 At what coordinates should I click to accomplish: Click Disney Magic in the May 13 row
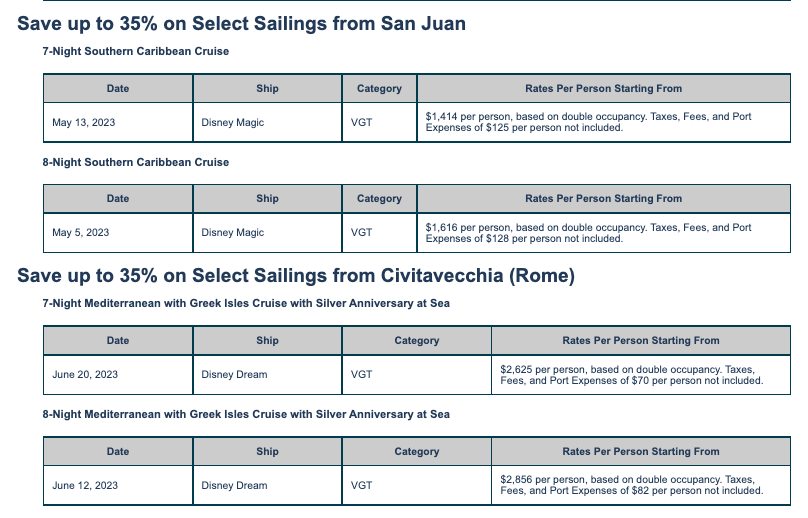tap(233, 122)
